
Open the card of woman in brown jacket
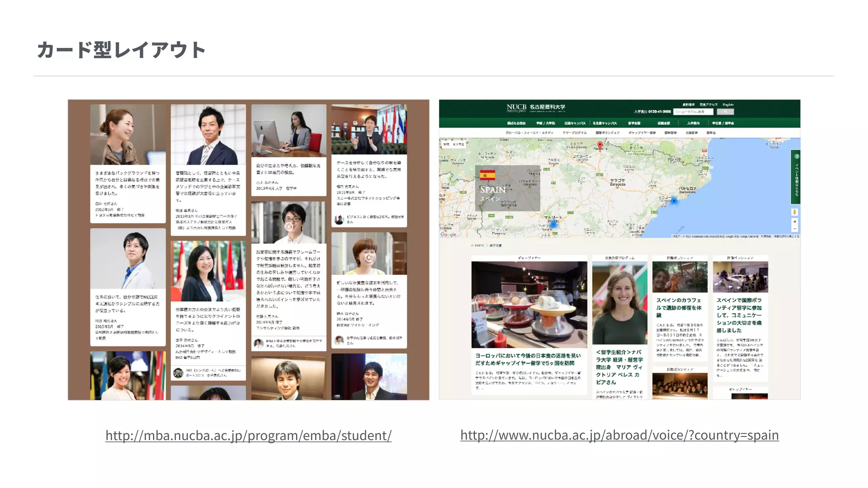(128, 164)
